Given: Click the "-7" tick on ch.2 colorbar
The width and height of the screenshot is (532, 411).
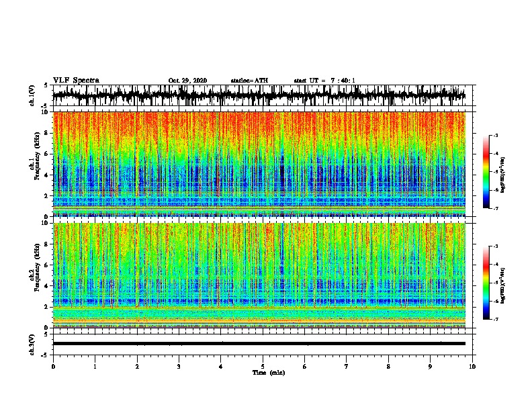Looking at the screenshot, I should (496, 320).
